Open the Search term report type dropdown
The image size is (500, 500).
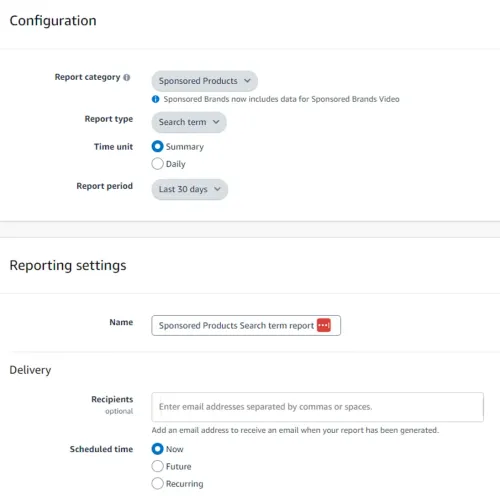click(189, 122)
